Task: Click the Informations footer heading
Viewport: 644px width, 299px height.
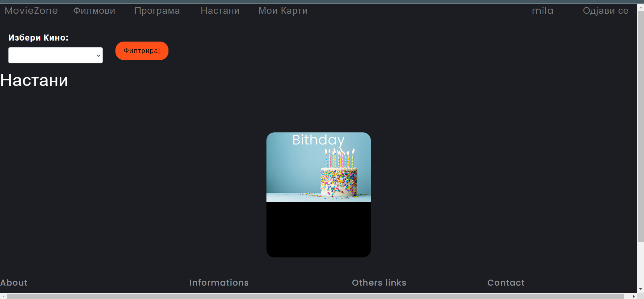Action: [x=219, y=283]
